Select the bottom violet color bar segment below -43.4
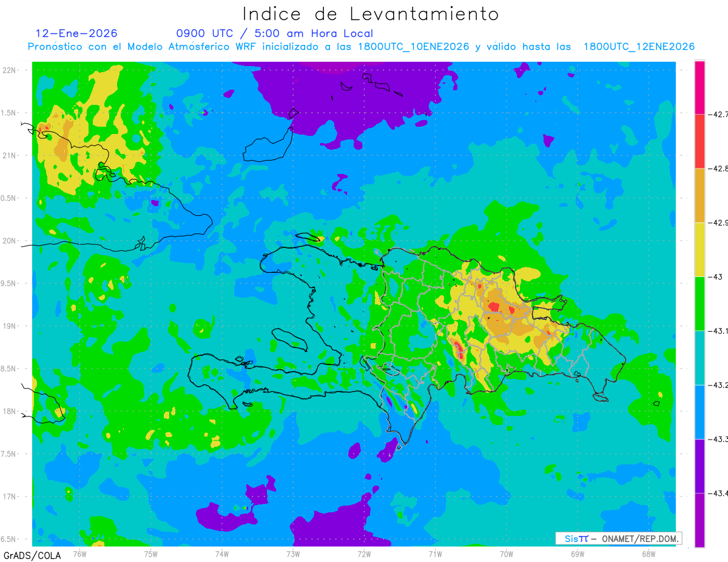Screen dimensions: 728x562 pos(699,520)
